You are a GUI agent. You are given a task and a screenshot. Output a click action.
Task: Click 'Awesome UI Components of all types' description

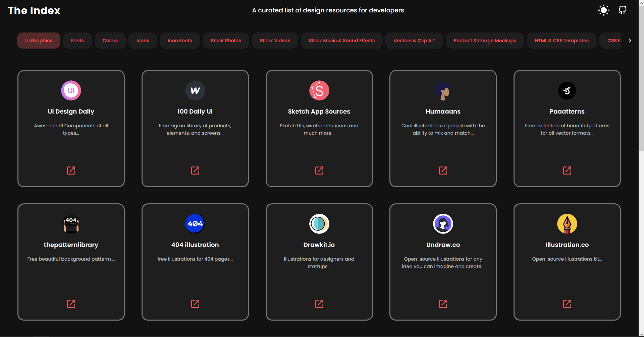click(71, 129)
